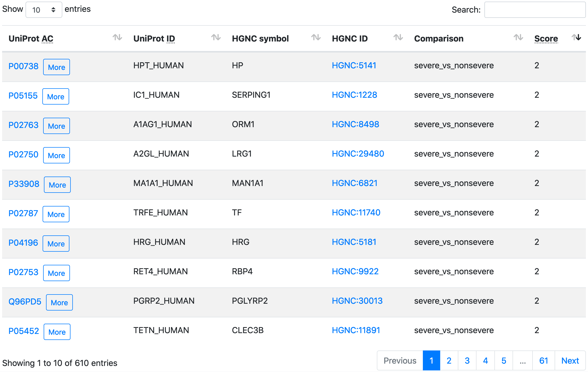Click the Score column header label
The width and height of the screenshot is (588, 372).
[546, 39]
